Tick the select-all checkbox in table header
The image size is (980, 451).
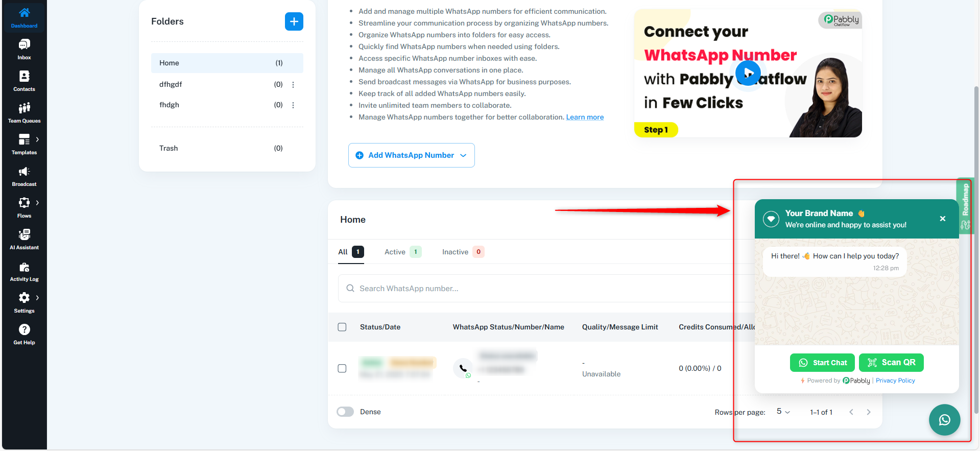pyautogui.click(x=342, y=327)
